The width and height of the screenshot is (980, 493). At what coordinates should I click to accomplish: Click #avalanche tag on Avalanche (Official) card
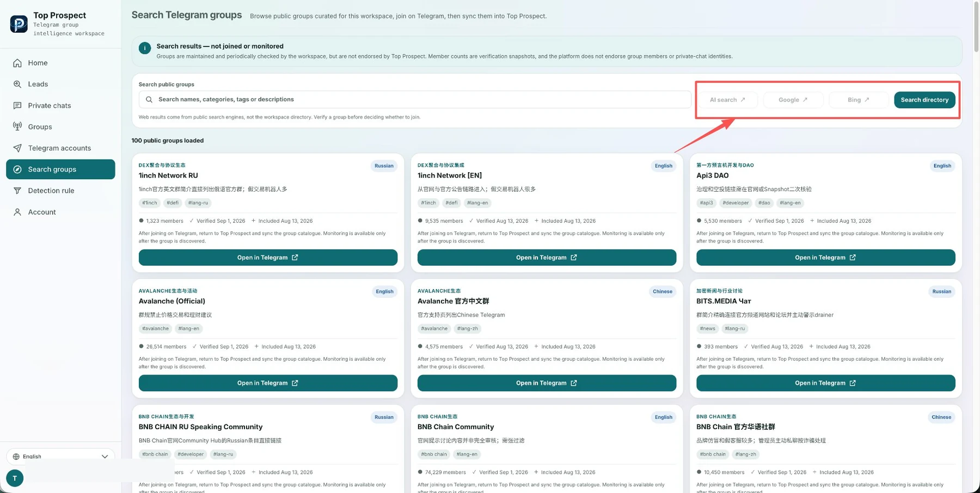coord(155,328)
